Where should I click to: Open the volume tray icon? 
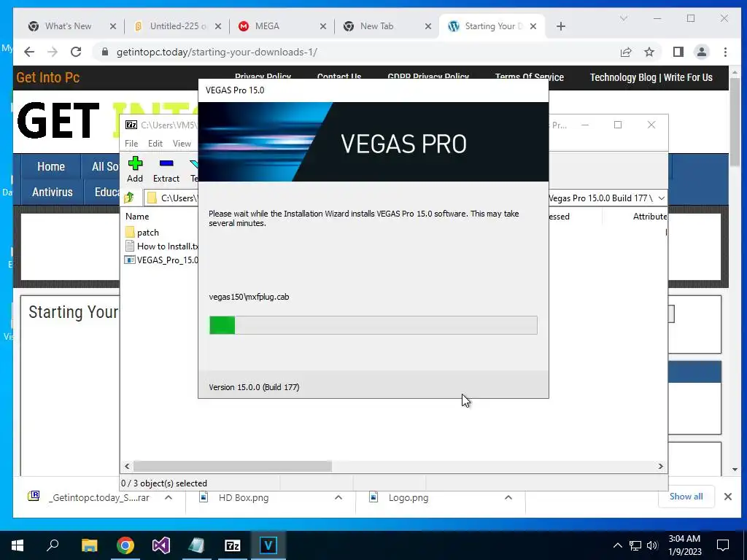tap(652, 545)
